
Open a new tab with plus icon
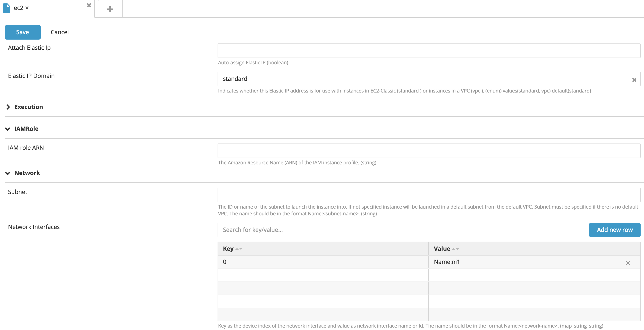[110, 9]
